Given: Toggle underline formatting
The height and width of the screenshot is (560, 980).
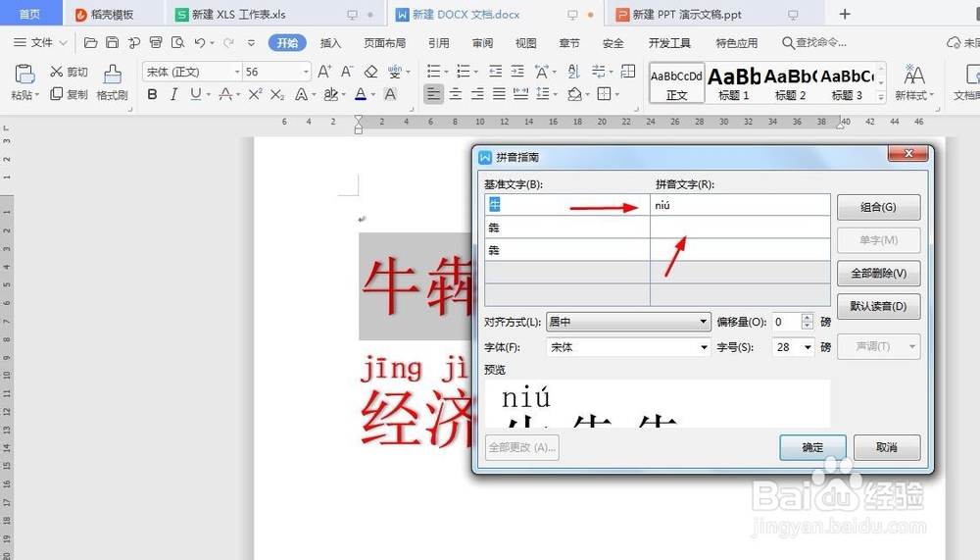Looking at the screenshot, I should pyautogui.click(x=196, y=94).
